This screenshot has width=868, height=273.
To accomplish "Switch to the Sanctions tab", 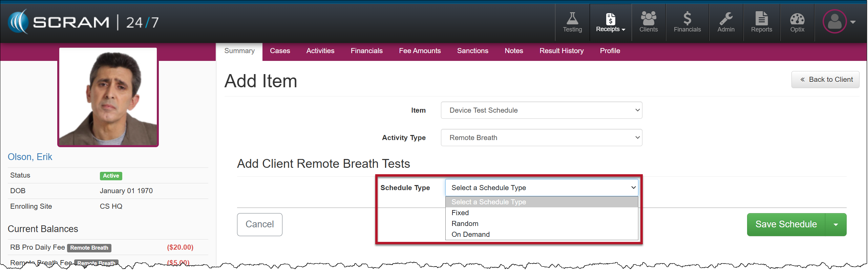I will (472, 51).
